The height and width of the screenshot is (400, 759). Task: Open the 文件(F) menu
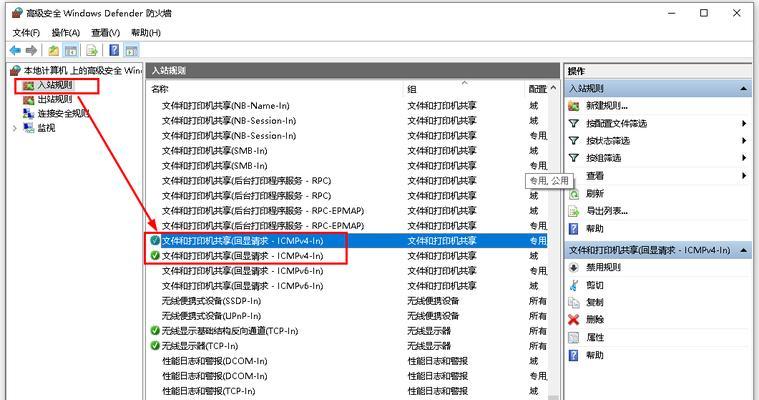pyautogui.click(x=26, y=32)
